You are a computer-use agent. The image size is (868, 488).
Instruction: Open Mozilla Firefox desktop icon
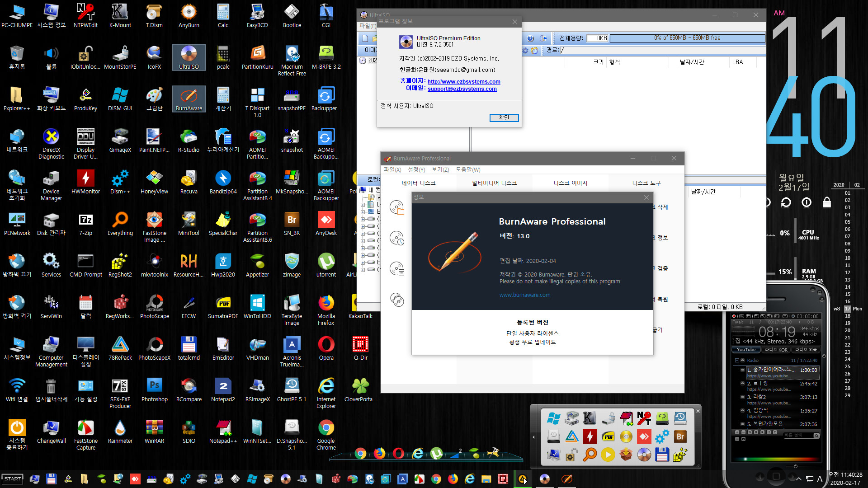coord(326,310)
